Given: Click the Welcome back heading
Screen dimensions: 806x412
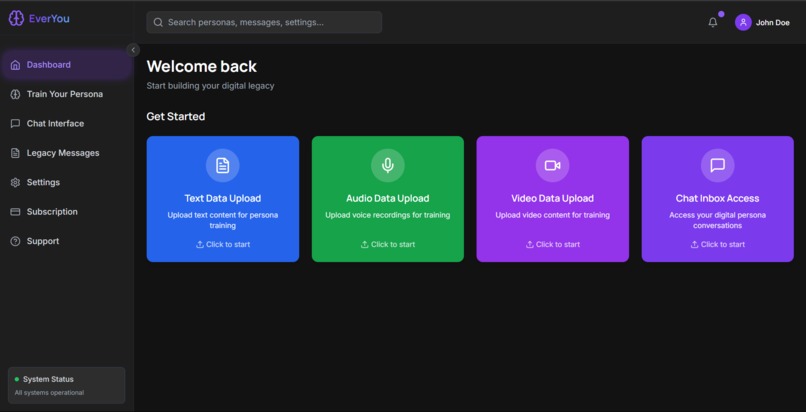Looking at the screenshot, I should point(202,66).
